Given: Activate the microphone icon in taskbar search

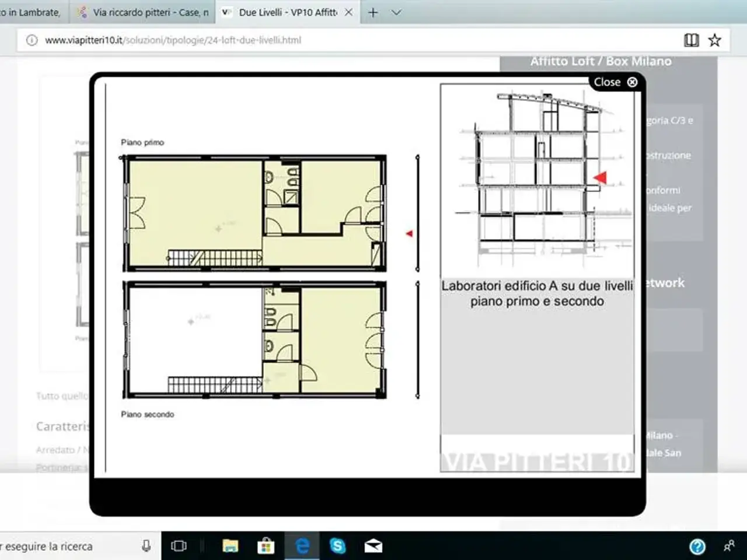Looking at the screenshot, I should 146,546.
